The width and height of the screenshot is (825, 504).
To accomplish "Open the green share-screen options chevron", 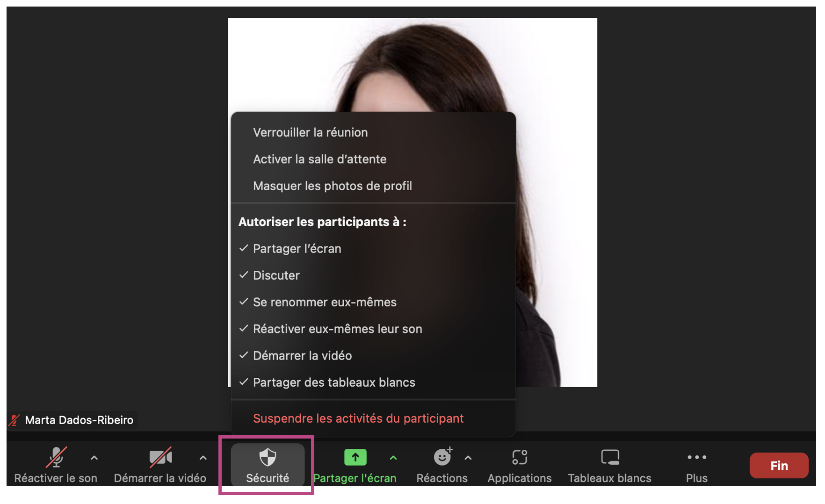I will coord(393,458).
